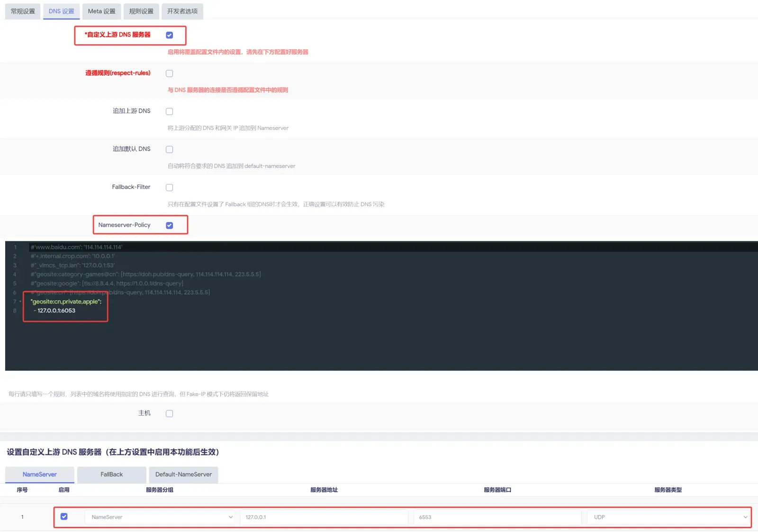Switch to the FallBack server tab

tap(112, 474)
